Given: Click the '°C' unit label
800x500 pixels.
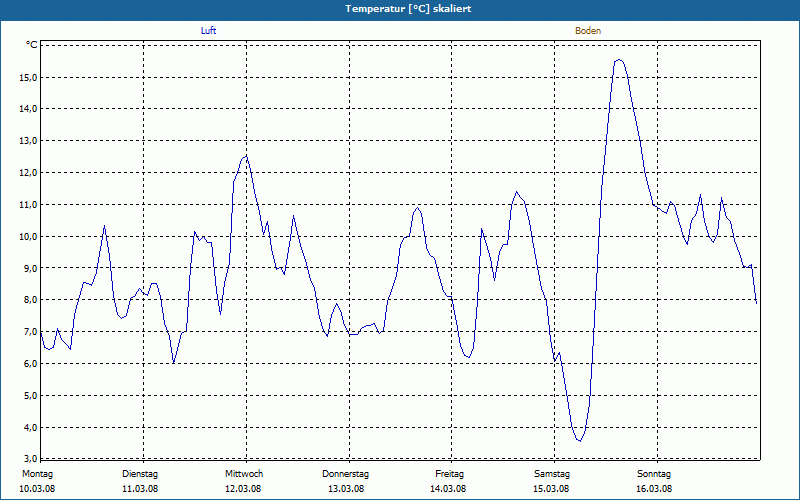Looking at the screenshot, I should tap(31, 45).
